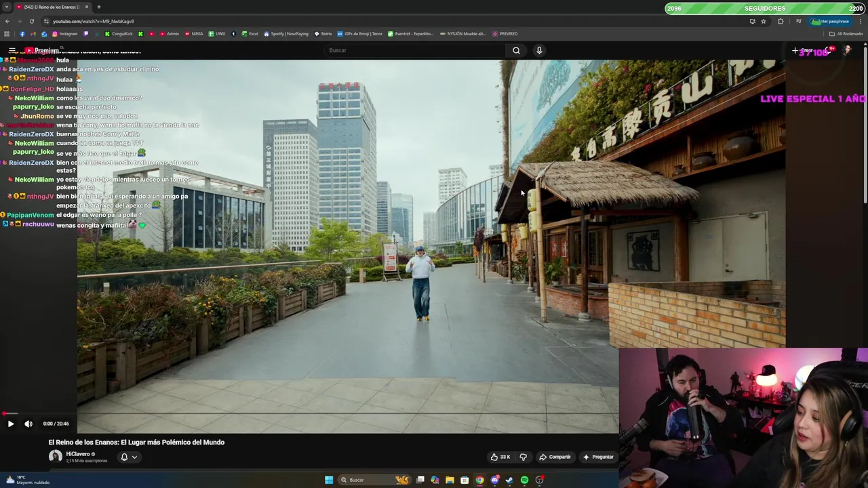Like the video with 33 K thumbs up
This screenshot has width=868, height=488.
coord(500,457)
